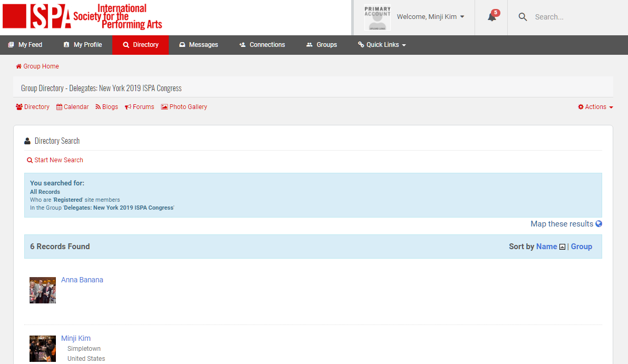Sort results by Group
628x364 pixels.
click(581, 246)
